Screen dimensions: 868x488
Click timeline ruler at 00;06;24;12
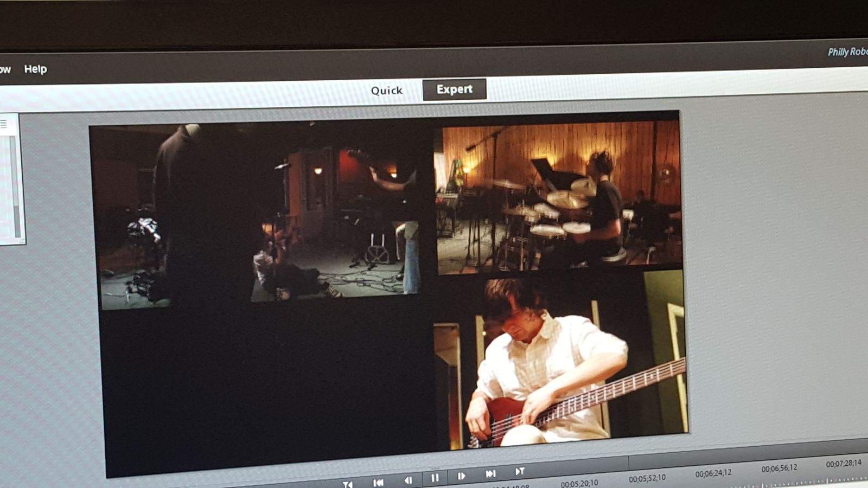(713, 473)
